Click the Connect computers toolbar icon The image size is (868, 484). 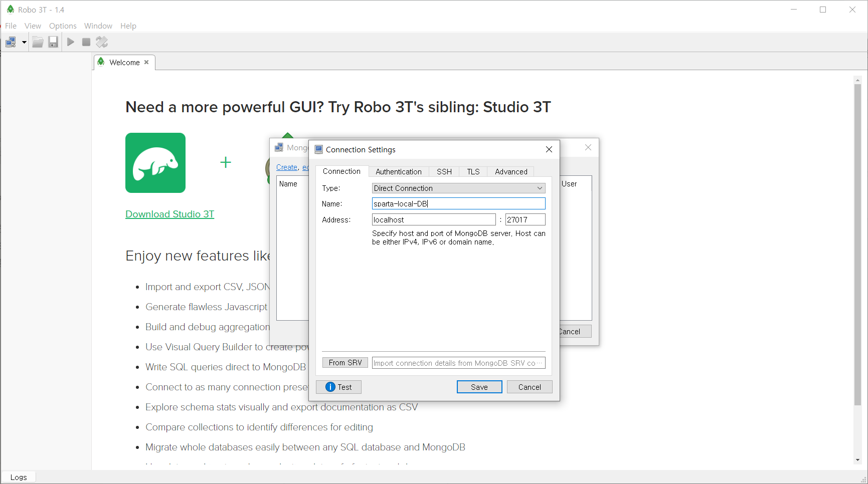11,42
